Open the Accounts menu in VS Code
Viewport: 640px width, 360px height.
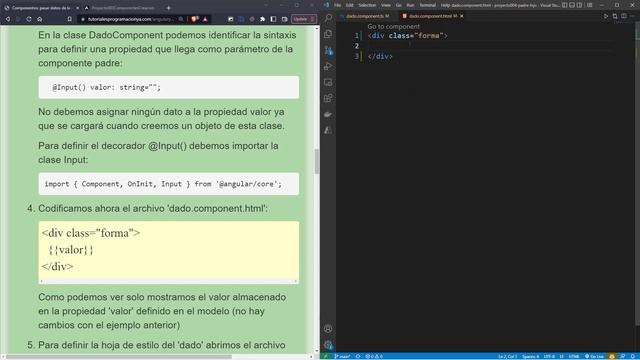point(328,329)
